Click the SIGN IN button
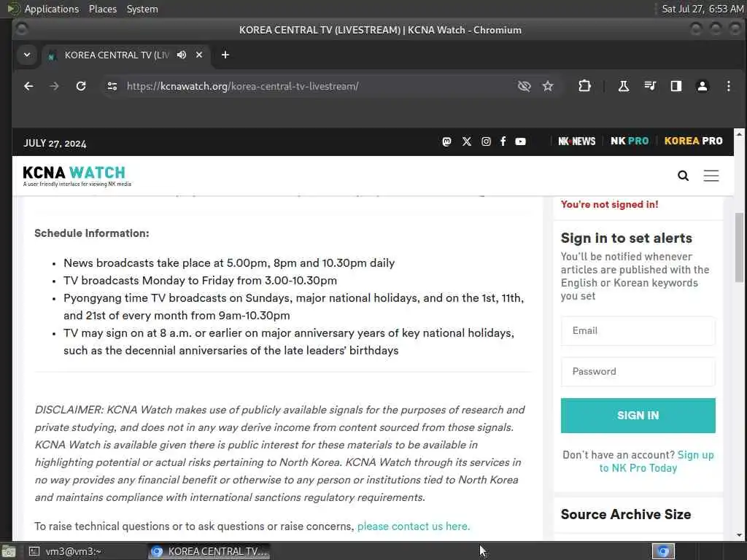The image size is (747, 560). click(x=638, y=415)
